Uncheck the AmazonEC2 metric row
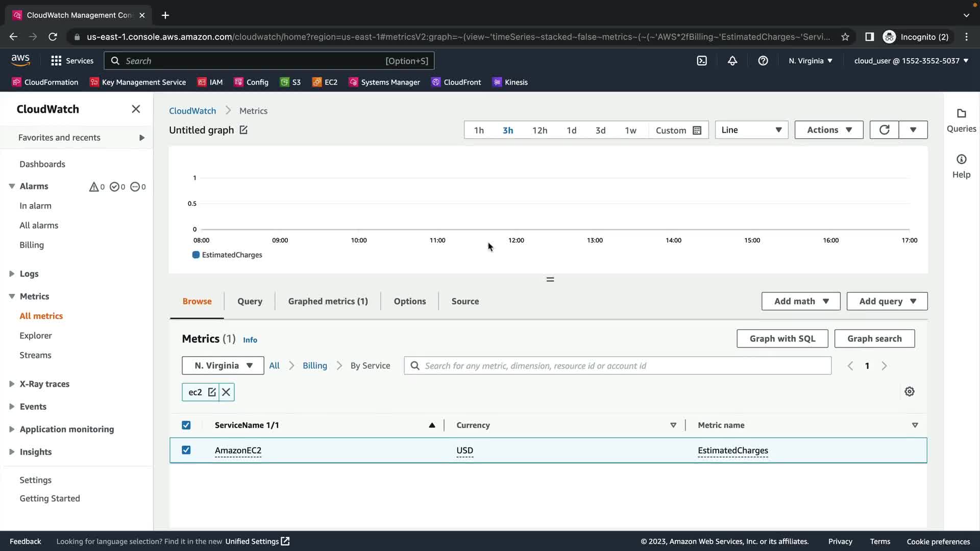 coord(186,450)
